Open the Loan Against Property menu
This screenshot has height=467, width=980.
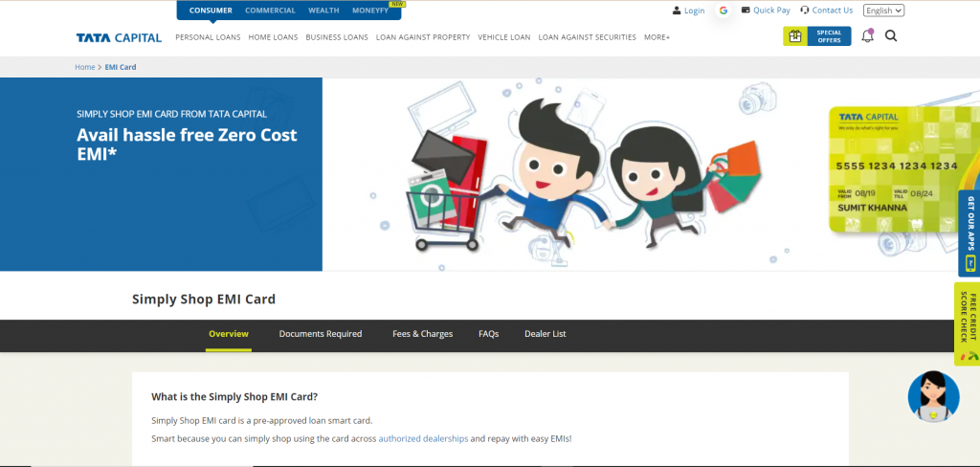[423, 37]
